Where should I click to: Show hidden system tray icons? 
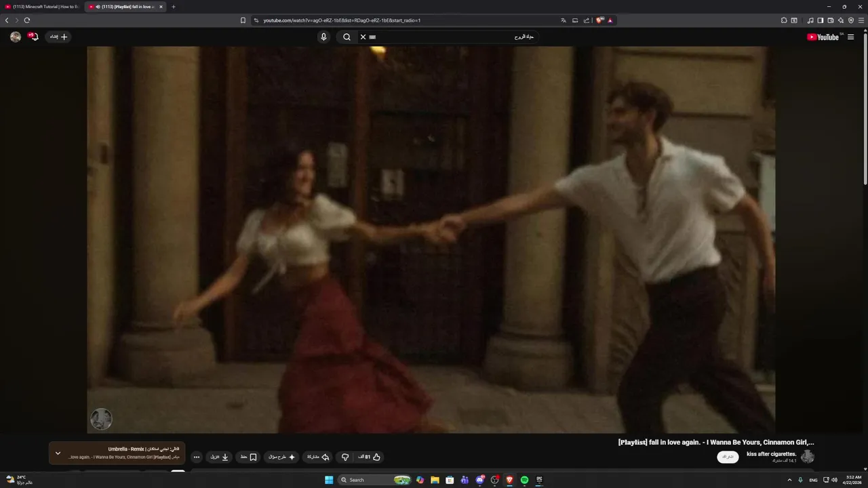pos(789,480)
